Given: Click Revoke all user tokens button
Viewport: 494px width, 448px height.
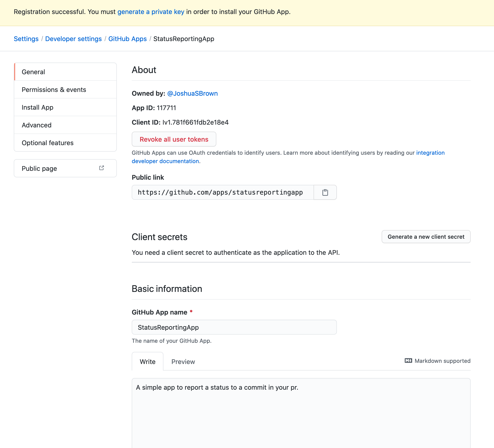Looking at the screenshot, I should (174, 139).
